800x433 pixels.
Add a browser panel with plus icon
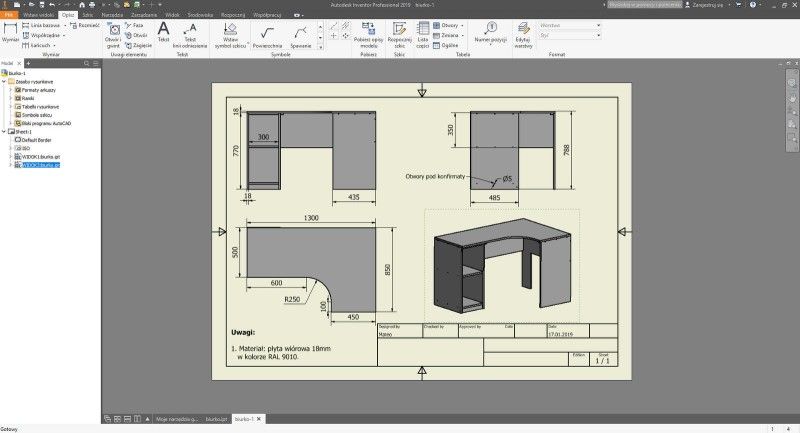[29, 63]
